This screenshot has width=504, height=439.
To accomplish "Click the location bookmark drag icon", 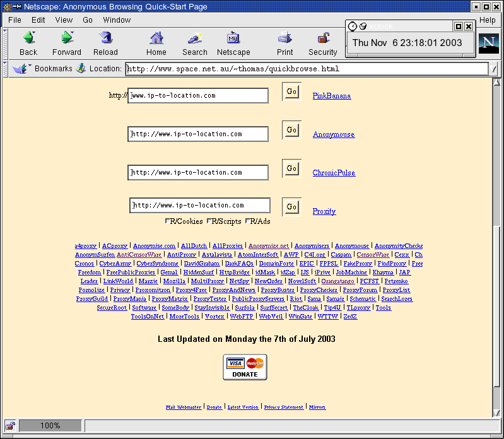I will (x=81, y=69).
